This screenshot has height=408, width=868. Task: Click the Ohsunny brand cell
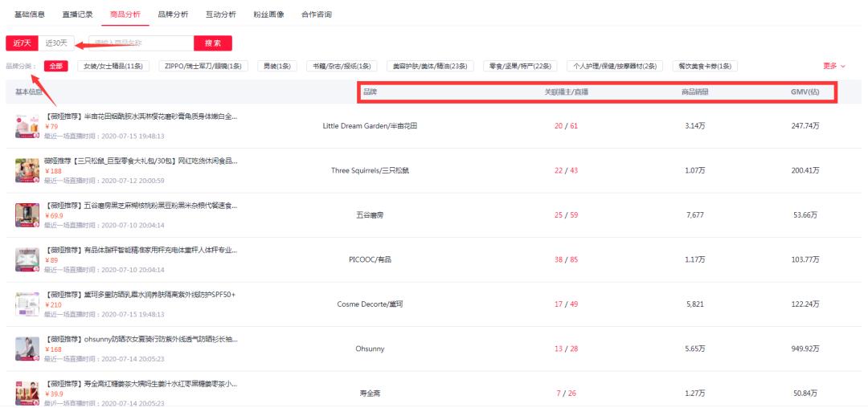click(x=370, y=349)
